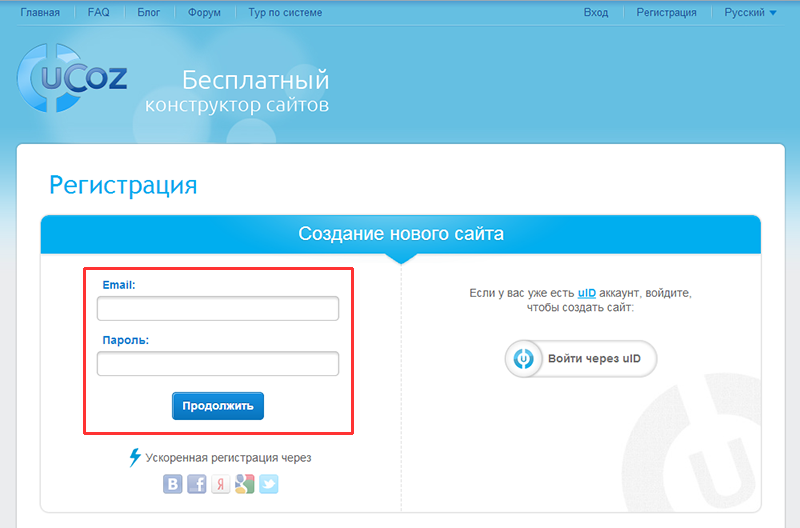Viewport: 800px width, 528px height.
Task: Click the Создание нового сайта header
Action: coord(401,234)
